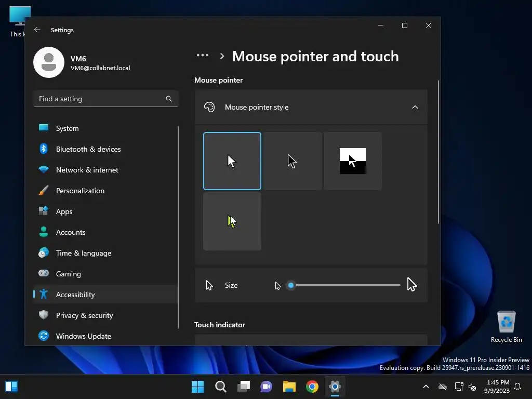Minimize the Settings window
Viewport: 532px width, 399px height.
click(x=381, y=25)
